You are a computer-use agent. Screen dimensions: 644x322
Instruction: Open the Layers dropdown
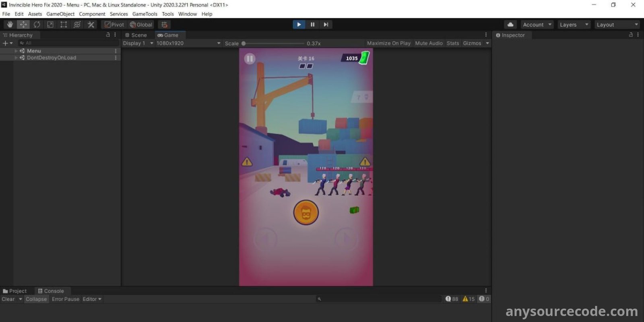pos(574,25)
